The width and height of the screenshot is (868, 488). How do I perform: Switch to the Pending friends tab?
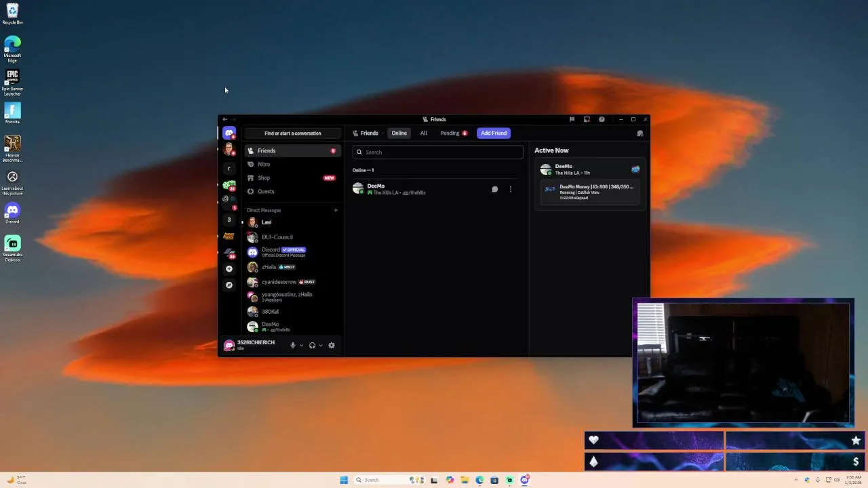coord(454,134)
